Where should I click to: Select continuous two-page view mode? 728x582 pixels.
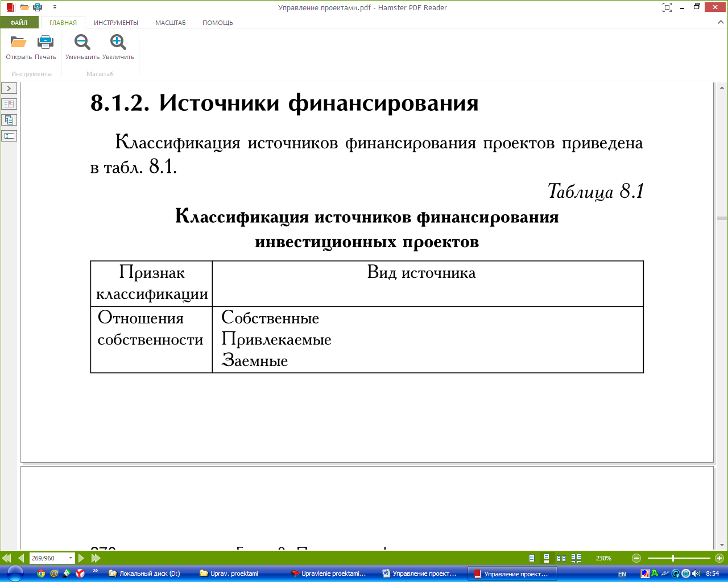pos(576,558)
